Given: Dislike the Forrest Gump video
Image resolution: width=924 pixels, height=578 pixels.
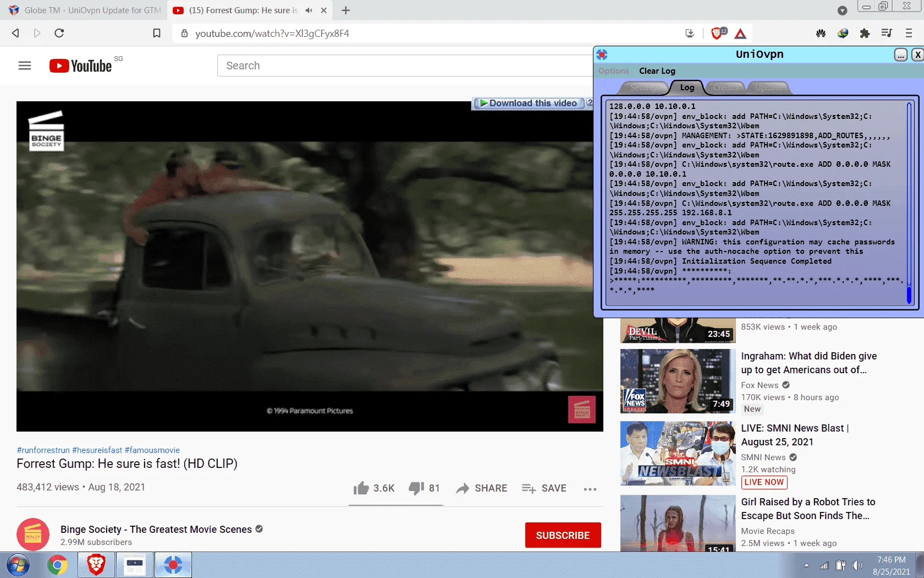Looking at the screenshot, I should 424,488.
